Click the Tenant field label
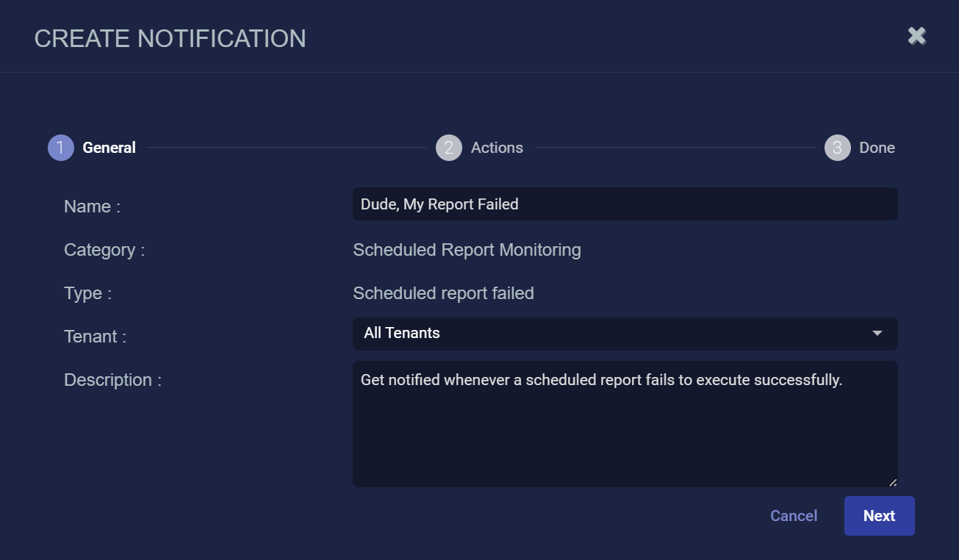The image size is (959, 560). [x=95, y=337]
